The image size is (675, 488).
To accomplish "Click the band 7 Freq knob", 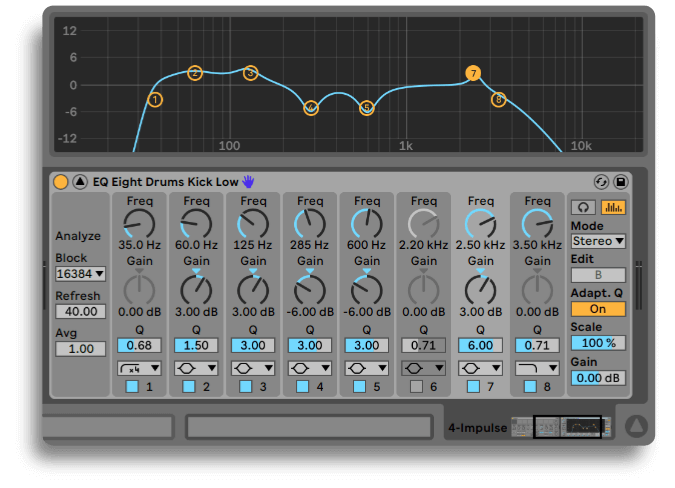I will pos(481,224).
